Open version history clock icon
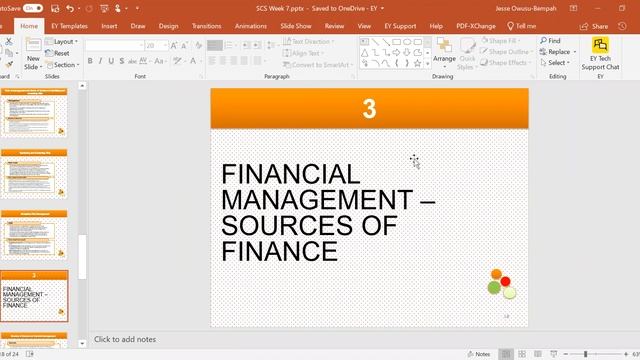The width and height of the screenshot is (640, 360). 622,26
